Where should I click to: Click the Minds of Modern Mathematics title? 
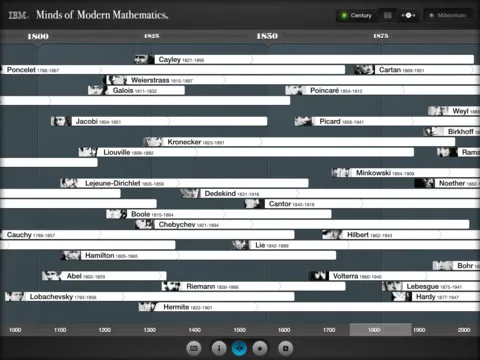pyautogui.click(x=102, y=15)
